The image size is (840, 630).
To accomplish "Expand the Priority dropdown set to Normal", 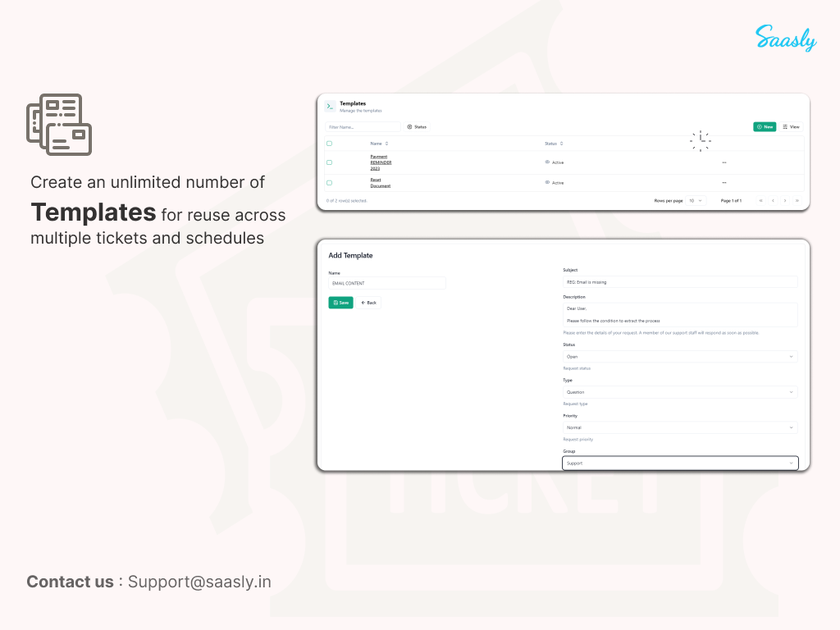I will pos(679,427).
